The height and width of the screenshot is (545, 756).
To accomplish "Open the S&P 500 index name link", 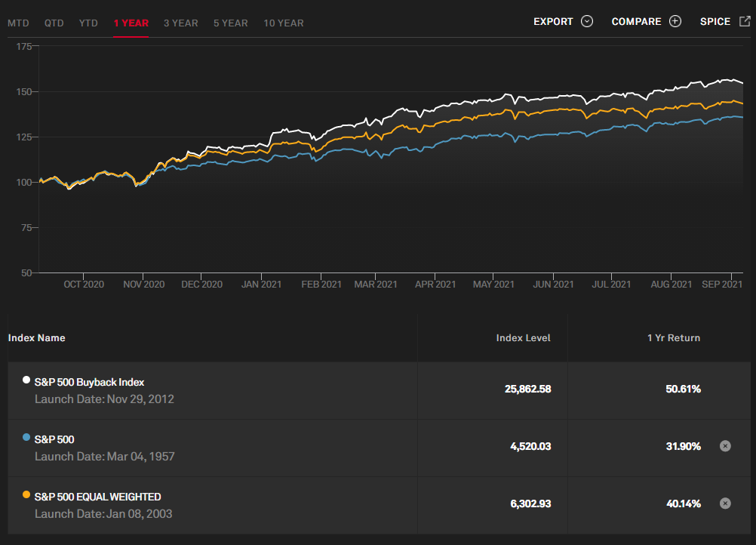I will [x=54, y=439].
